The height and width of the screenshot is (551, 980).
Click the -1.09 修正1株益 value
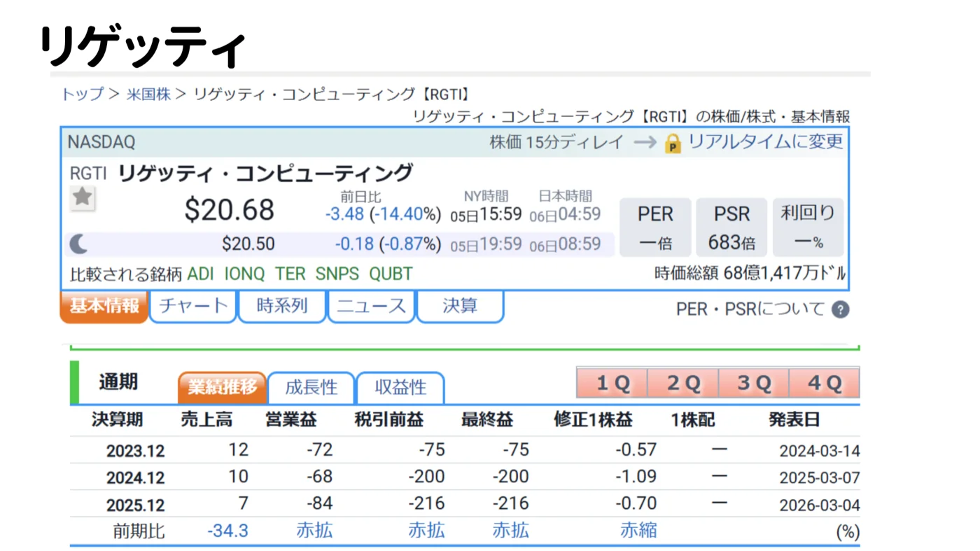[636, 477]
